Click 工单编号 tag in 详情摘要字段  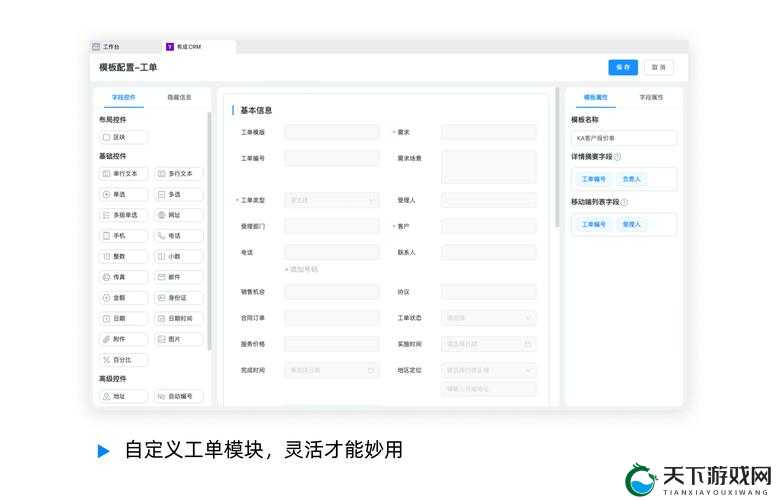point(593,179)
